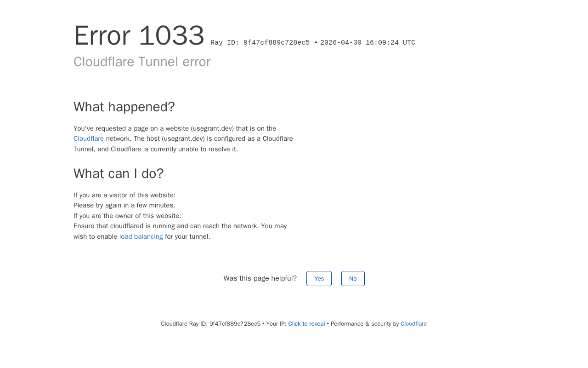
Task: Click the What happened? heading
Action: [x=124, y=107]
